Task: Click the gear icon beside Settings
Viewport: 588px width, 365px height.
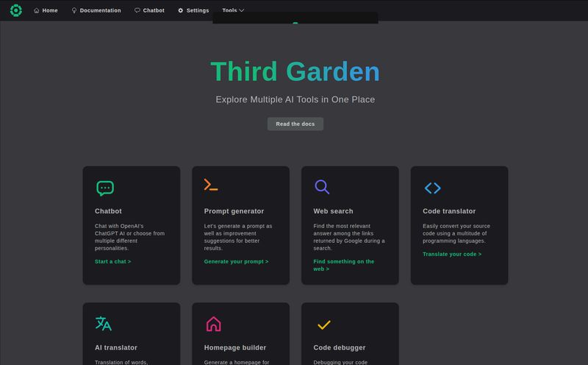Action: point(180,10)
